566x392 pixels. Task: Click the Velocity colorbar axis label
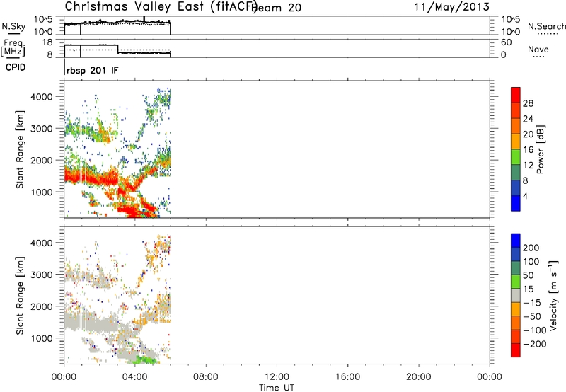[553, 295]
